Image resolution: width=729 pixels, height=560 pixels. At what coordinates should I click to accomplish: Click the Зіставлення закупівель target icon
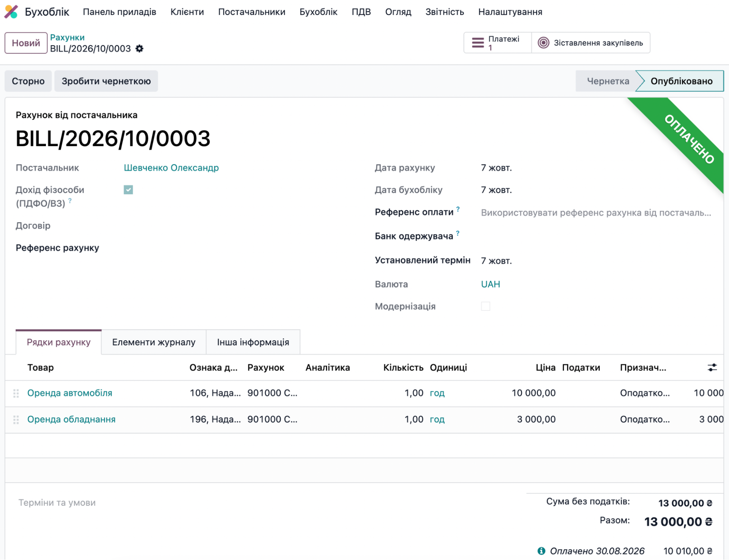543,43
